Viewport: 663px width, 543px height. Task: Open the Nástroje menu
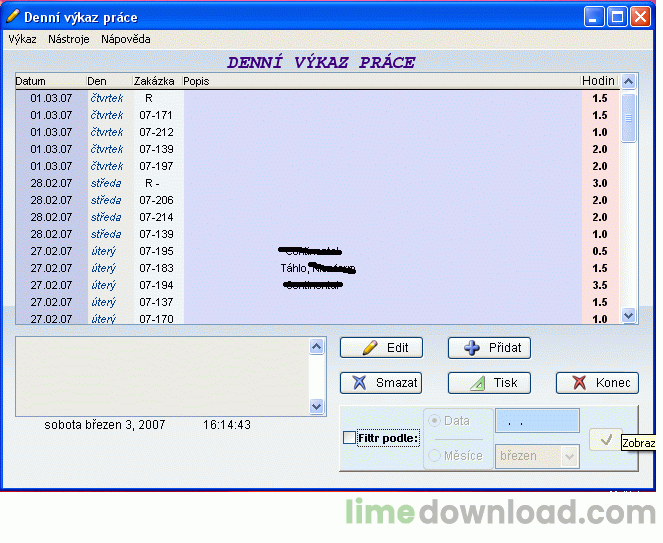68,39
